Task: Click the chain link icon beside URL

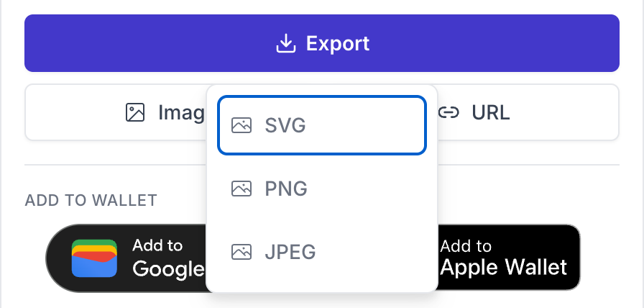Action: pyautogui.click(x=448, y=112)
